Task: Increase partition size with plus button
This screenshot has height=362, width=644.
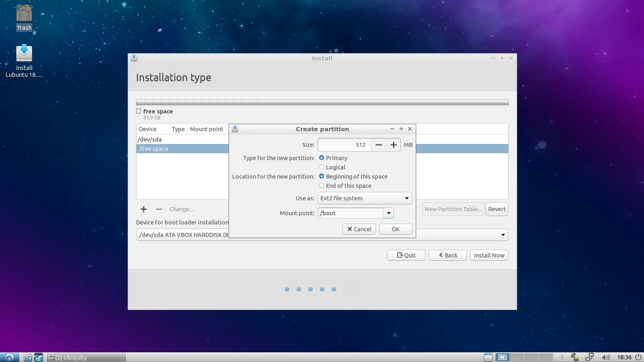Action: click(393, 145)
